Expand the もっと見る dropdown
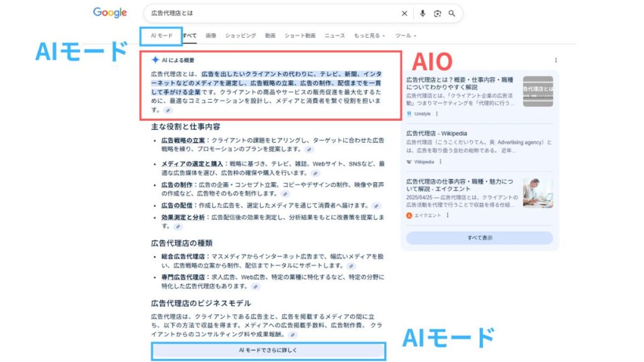Viewport: 644px width, 362px height. [x=369, y=36]
